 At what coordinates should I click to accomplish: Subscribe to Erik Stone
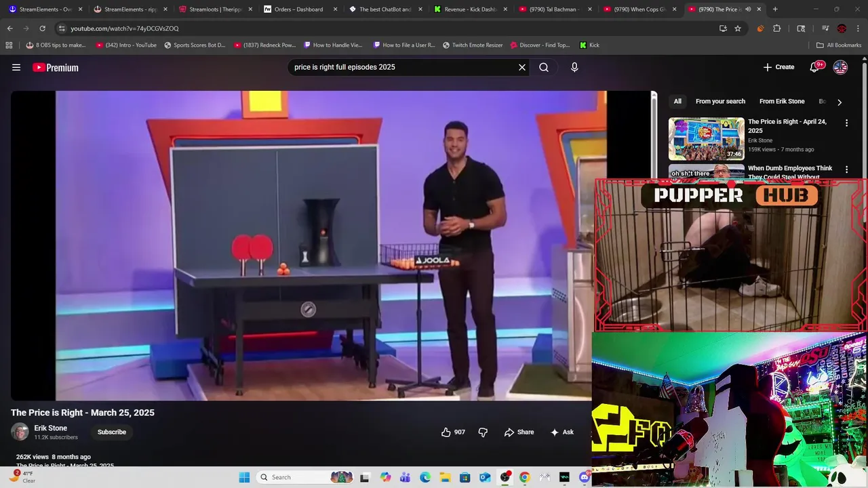112,432
